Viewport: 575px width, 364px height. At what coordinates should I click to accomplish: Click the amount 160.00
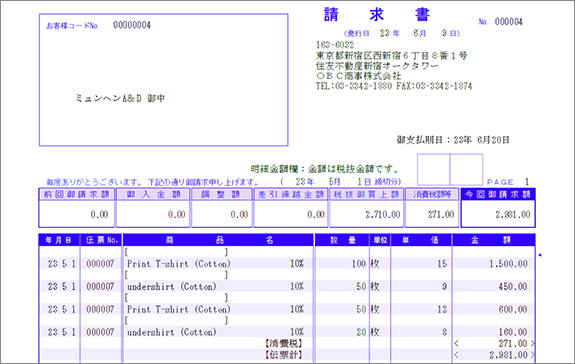point(513,332)
